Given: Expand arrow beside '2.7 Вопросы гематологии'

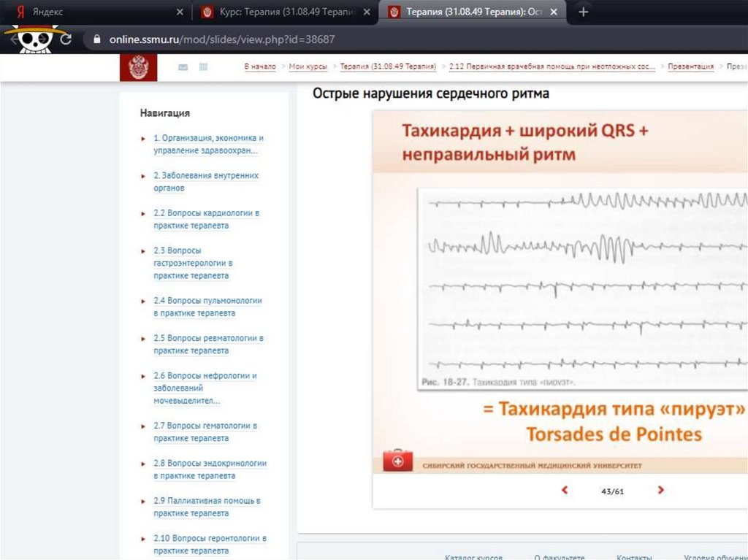Looking at the screenshot, I should (143, 426).
